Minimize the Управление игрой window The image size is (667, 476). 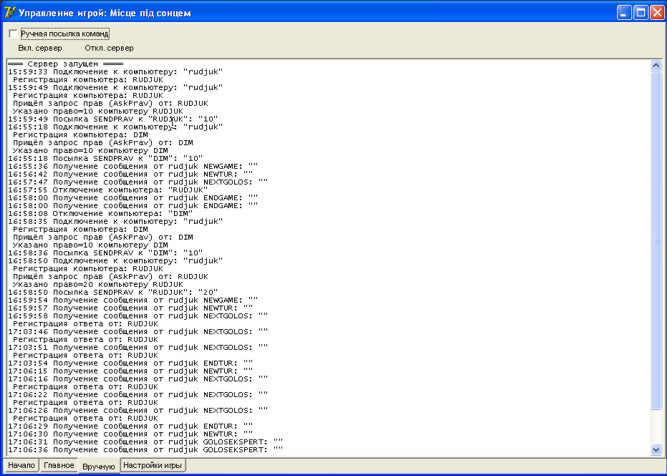coord(622,13)
